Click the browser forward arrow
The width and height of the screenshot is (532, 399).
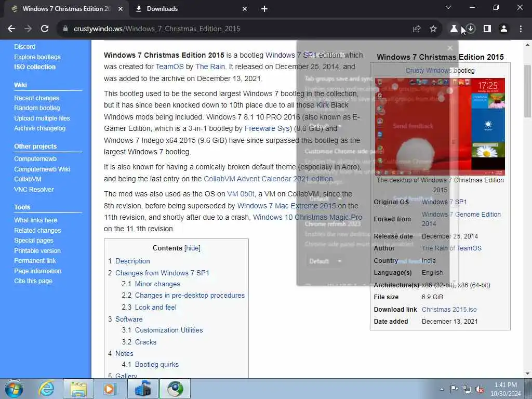pos(28,29)
